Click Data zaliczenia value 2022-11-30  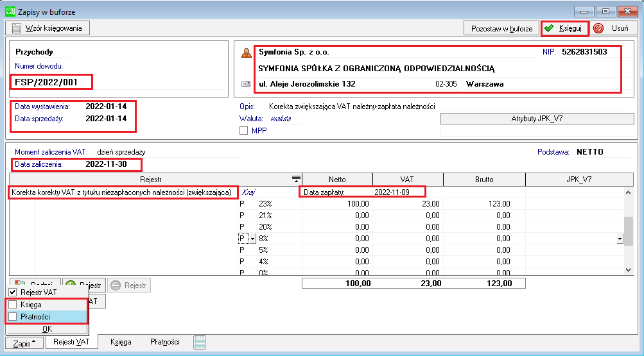coord(106,164)
